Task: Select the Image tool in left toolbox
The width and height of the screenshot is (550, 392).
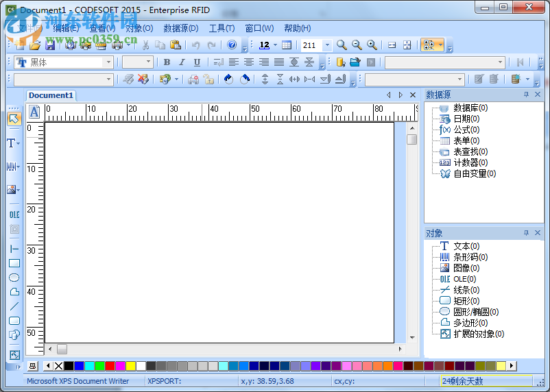Action: click(11, 190)
